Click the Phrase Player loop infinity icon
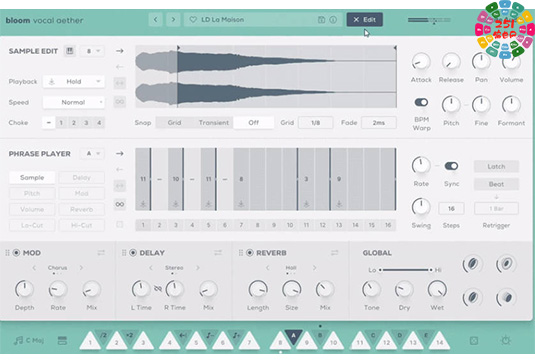 coord(120,204)
